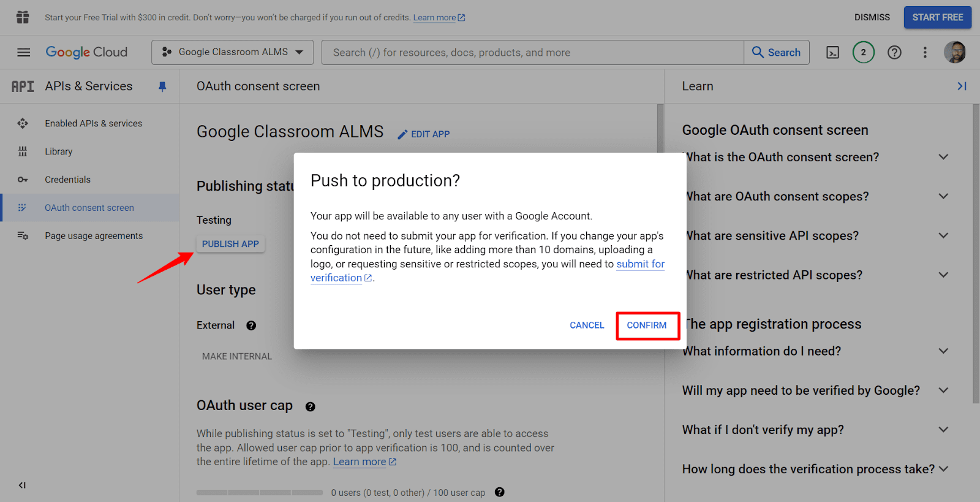The width and height of the screenshot is (980, 502).
Task: Click help icon beside user cap count
Action: coord(499,492)
